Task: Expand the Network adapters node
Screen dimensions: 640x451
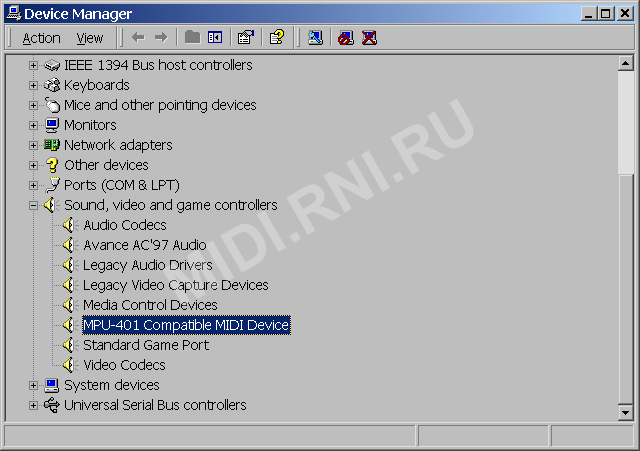Action: 33,145
